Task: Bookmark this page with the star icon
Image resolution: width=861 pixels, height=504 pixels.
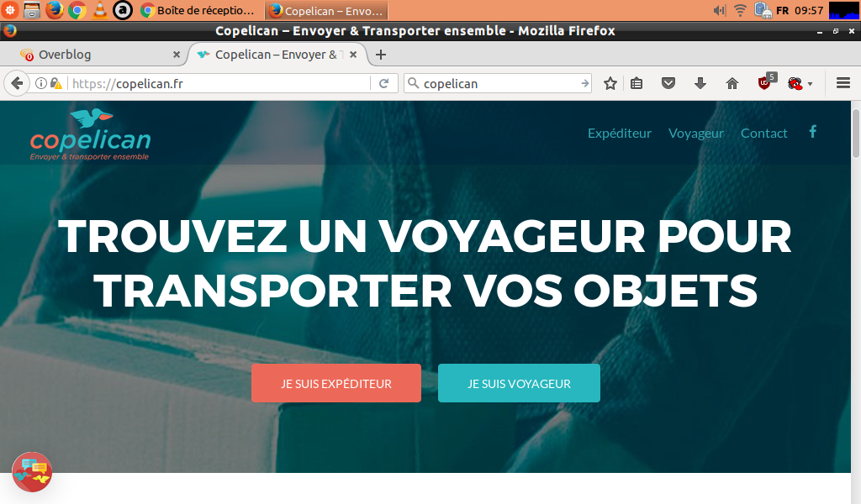Action: pyautogui.click(x=610, y=83)
